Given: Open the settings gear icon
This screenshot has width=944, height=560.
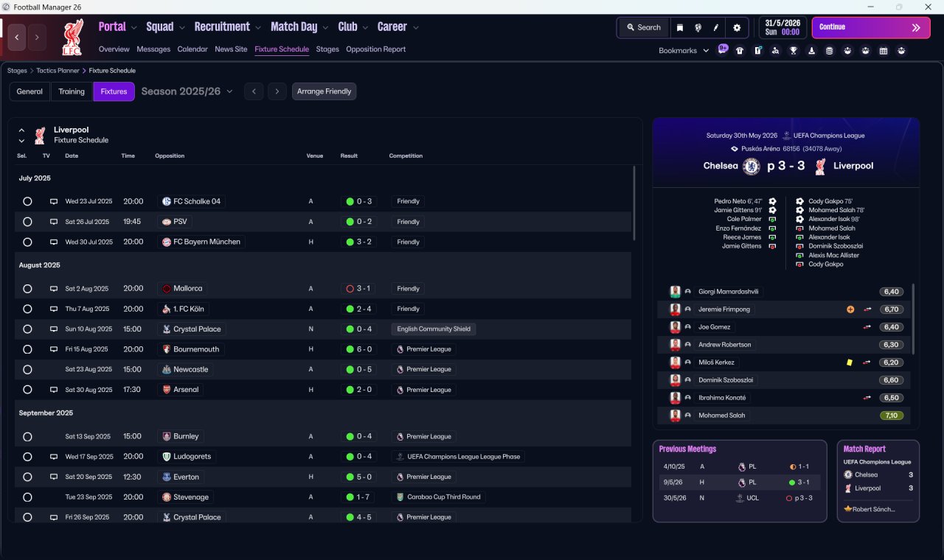Looking at the screenshot, I should pyautogui.click(x=736, y=27).
